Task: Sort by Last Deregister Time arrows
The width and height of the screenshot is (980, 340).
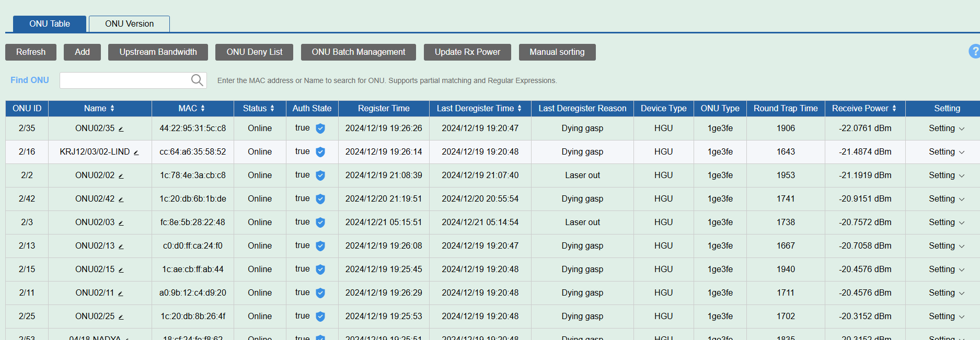Action: pos(520,108)
